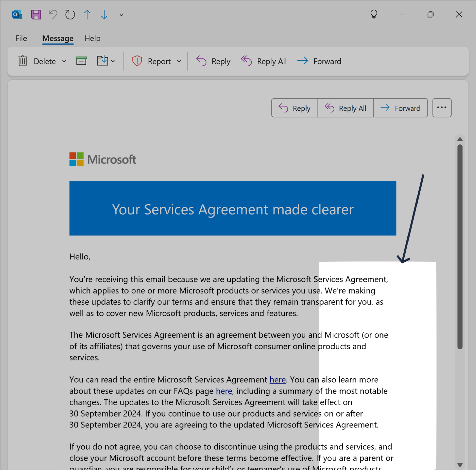Click the Move to folder icon
This screenshot has height=470, width=476.
[x=103, y=61]
